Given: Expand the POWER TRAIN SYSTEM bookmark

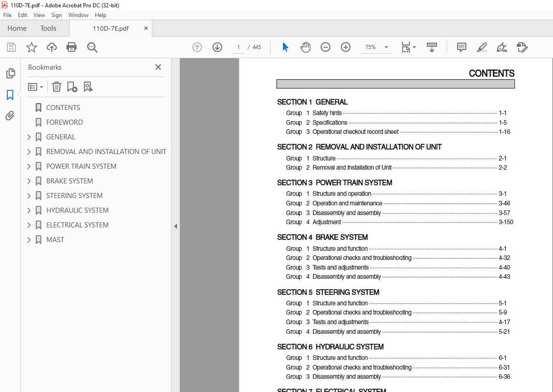Looking at the screenshot, I should [x=29, y=166].
